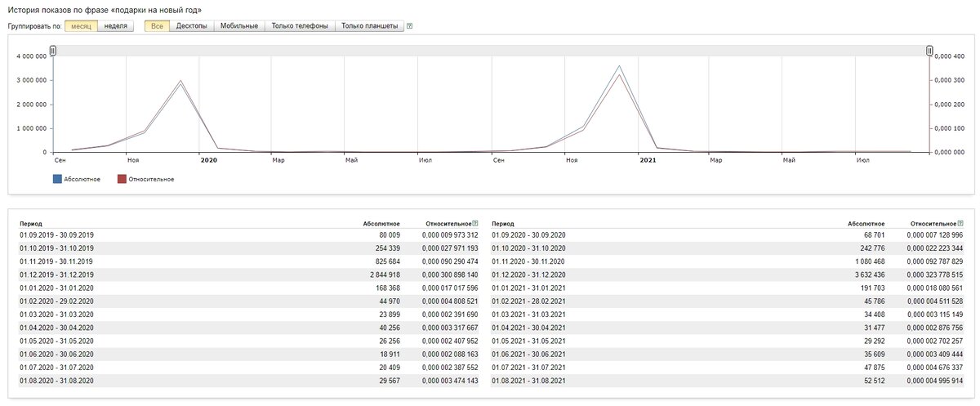
Task: Click the left table Абсолютное header
Action: [381, 223]
